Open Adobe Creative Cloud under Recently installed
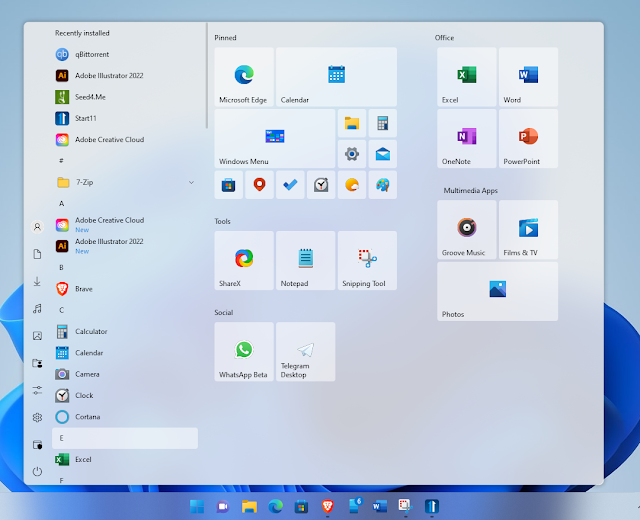The width and height of the screenshot is (640, 520). (x=125, y=140)
